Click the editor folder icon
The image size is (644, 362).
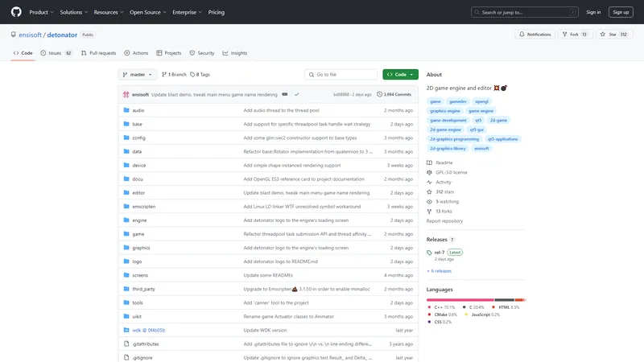click(126, 192)
